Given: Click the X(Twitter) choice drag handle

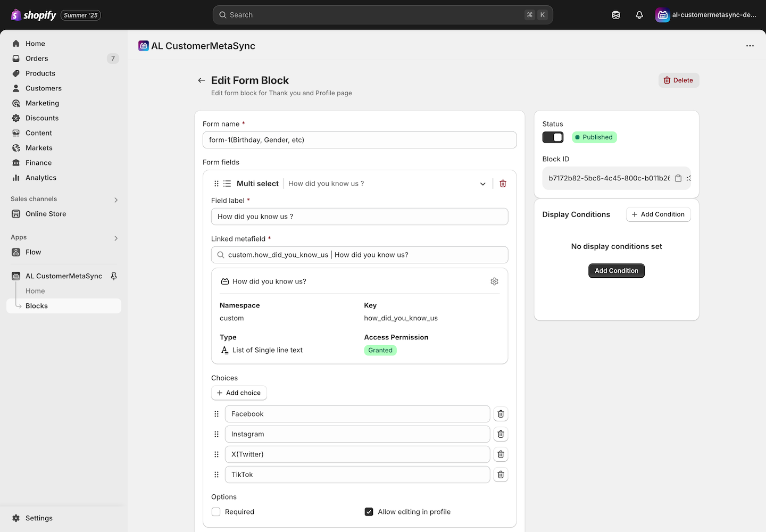Looking at the screenshot, I should 217,454.
